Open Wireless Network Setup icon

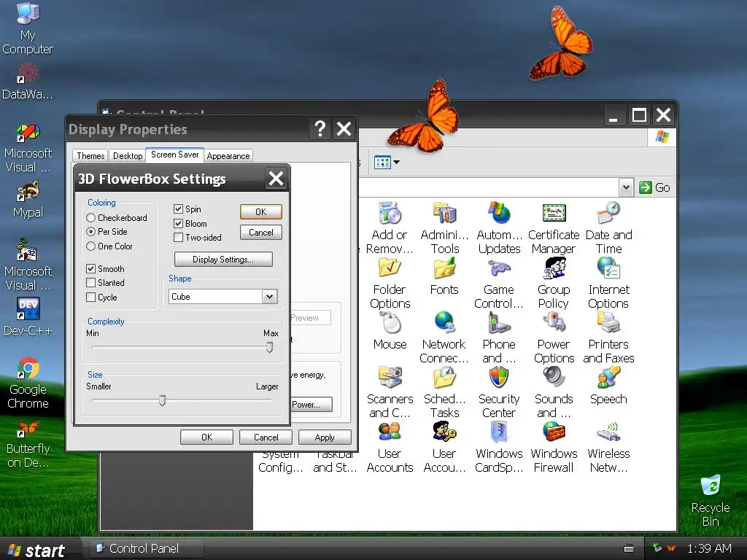click(x=608, y=432)
